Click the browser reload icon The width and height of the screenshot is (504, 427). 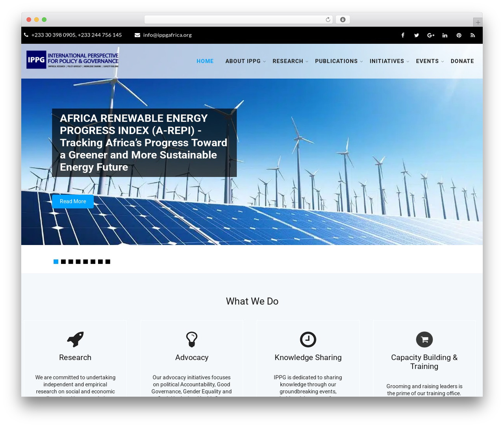point(328,20)
